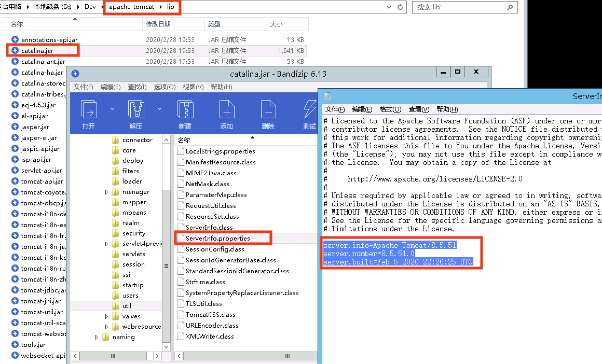
Task: Click the Test (测试) toolbar icon
Action: (x=309, y=109)
